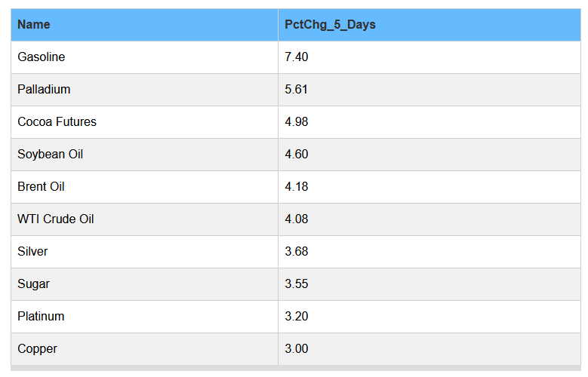Viewport: 588px width, 377px height.
Task: Select the Gasoline name cell
Action: pos(42,57)
